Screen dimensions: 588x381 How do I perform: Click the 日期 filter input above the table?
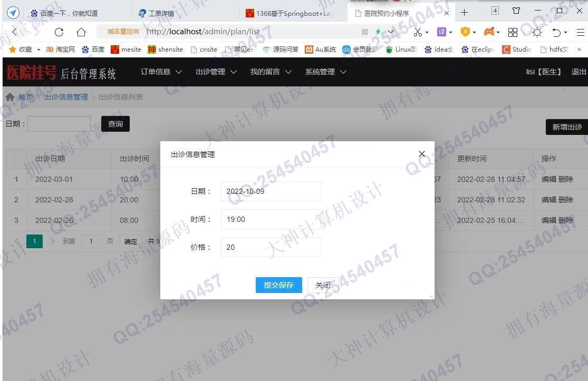59,124
